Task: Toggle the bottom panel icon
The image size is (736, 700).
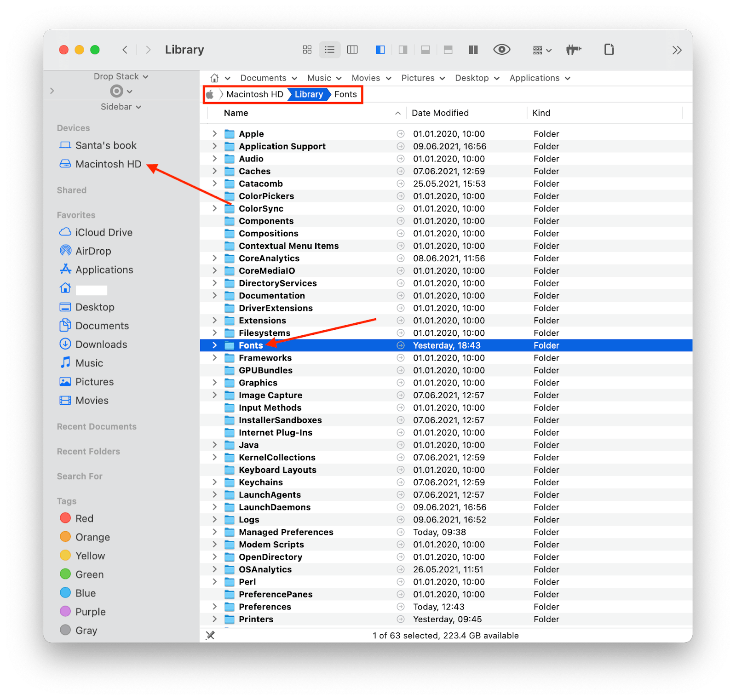Action: pyautogui.click(x=425, y=50)
